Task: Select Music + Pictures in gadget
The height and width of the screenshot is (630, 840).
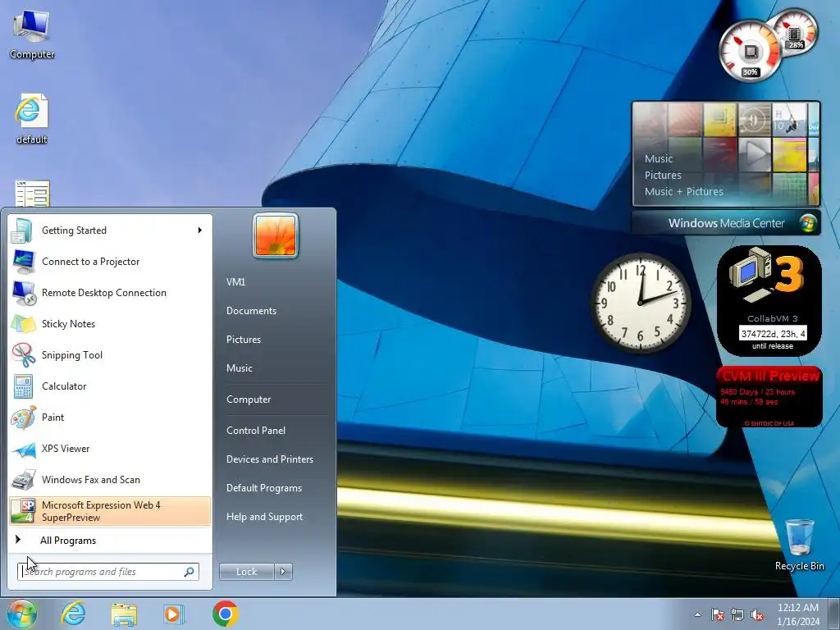Action: [x=684, y=192]
